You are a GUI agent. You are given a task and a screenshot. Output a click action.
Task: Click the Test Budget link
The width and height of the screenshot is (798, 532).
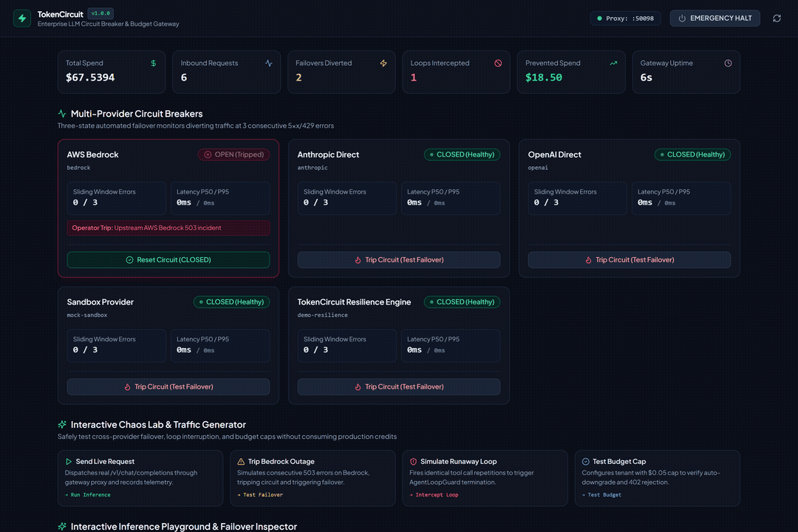click(x=602, y=495)
